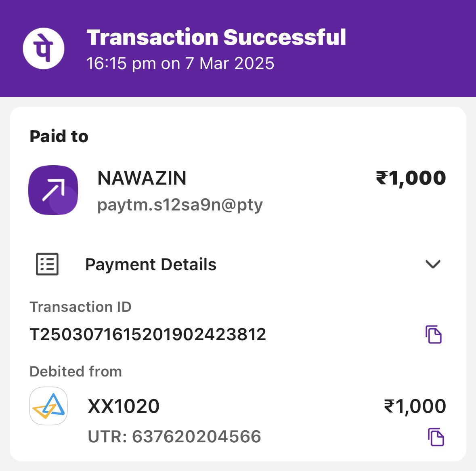Click the ₹1,000 debited amount
This screenshot has height=471, width=476.
[415, 406]
